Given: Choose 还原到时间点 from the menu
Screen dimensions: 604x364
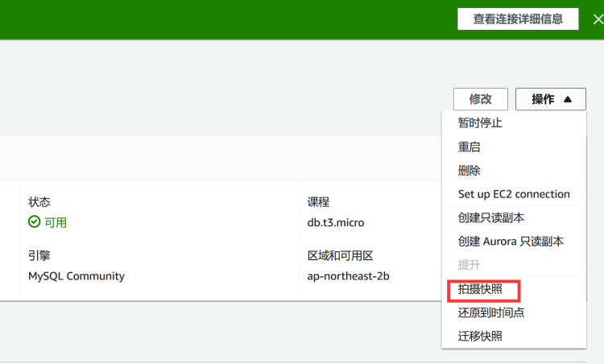Looking at the screenshot, I should 491,312.
